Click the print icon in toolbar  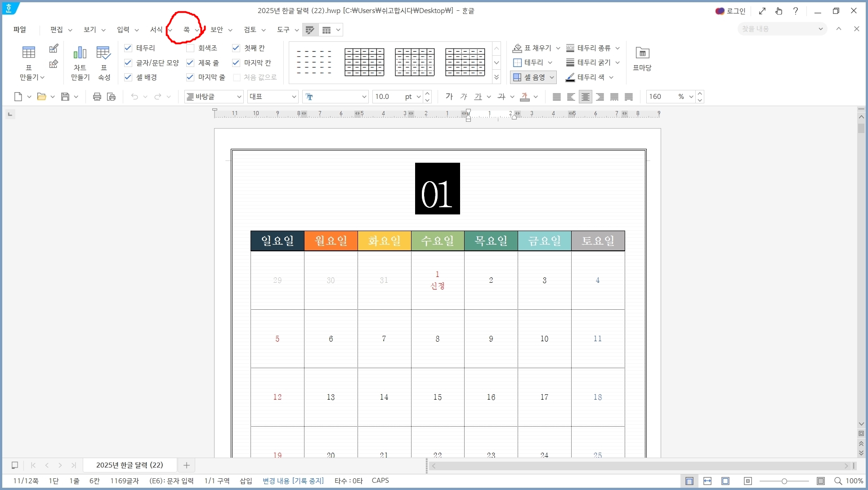[97, 97]
